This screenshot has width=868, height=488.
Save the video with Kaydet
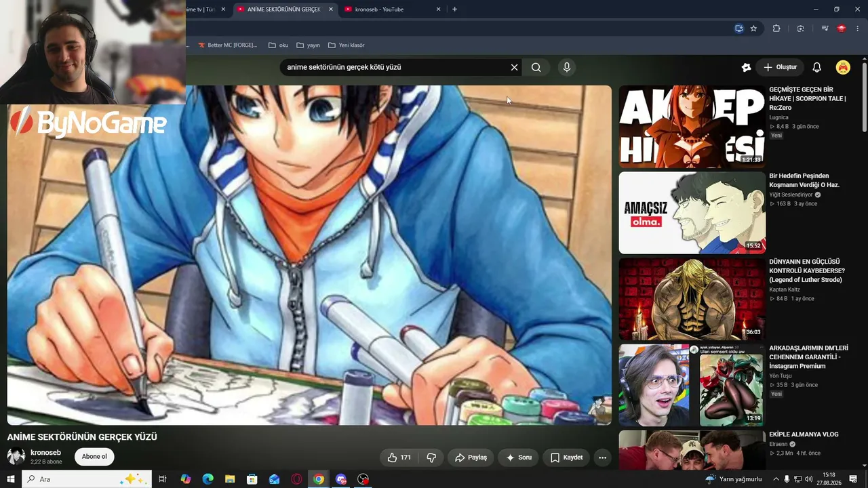tap(567, 457)
